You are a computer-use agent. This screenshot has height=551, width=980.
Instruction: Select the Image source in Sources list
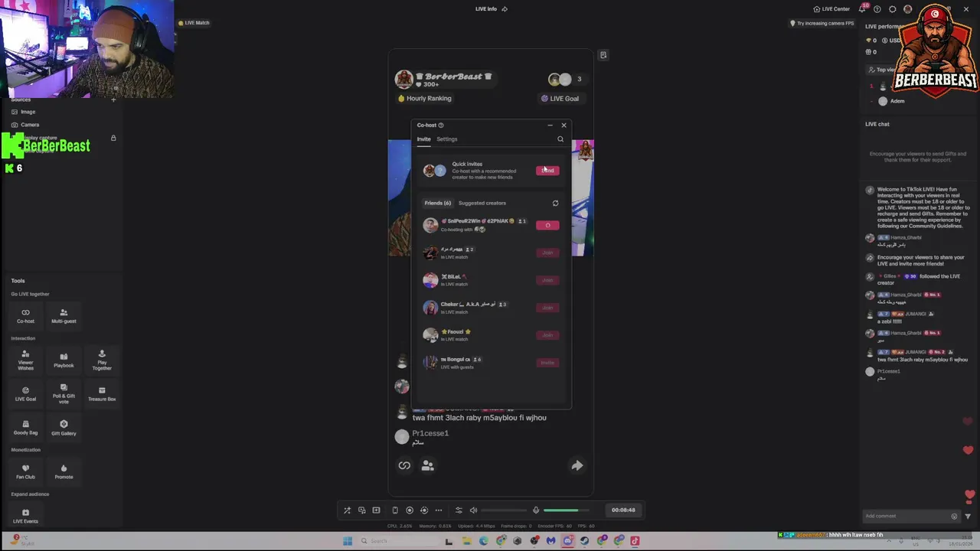tap(28, 112)
